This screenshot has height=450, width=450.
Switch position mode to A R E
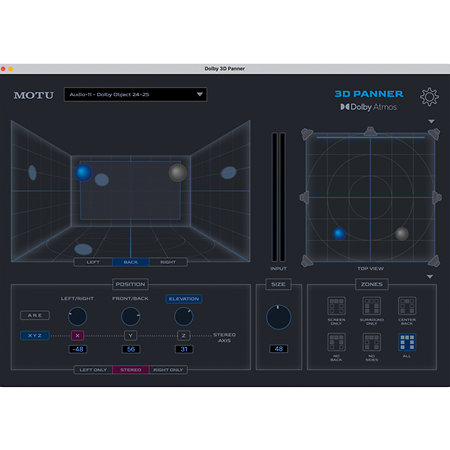[x=35, y=315]
